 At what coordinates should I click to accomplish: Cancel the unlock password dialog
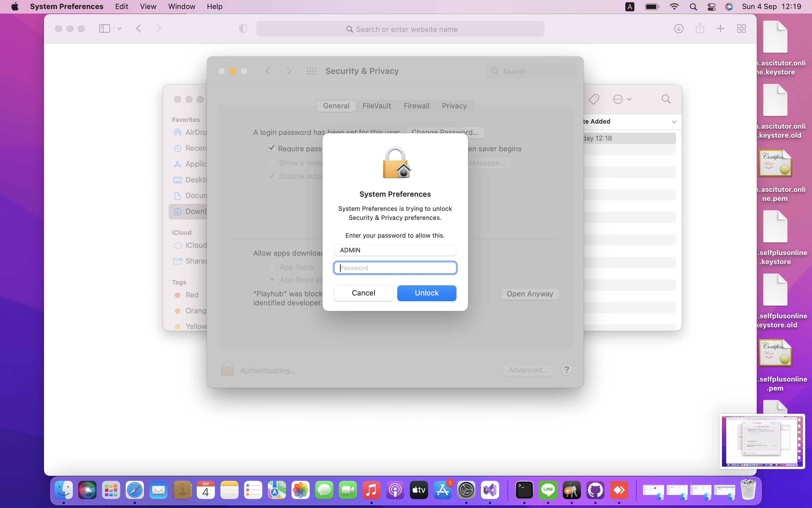tap(363, 293)
